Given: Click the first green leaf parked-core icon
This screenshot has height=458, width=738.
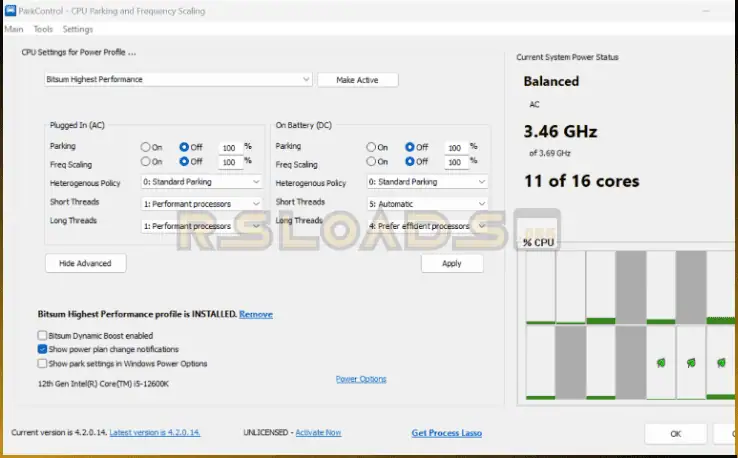Looking at the screenshot, I should click(x=660, y=362).
